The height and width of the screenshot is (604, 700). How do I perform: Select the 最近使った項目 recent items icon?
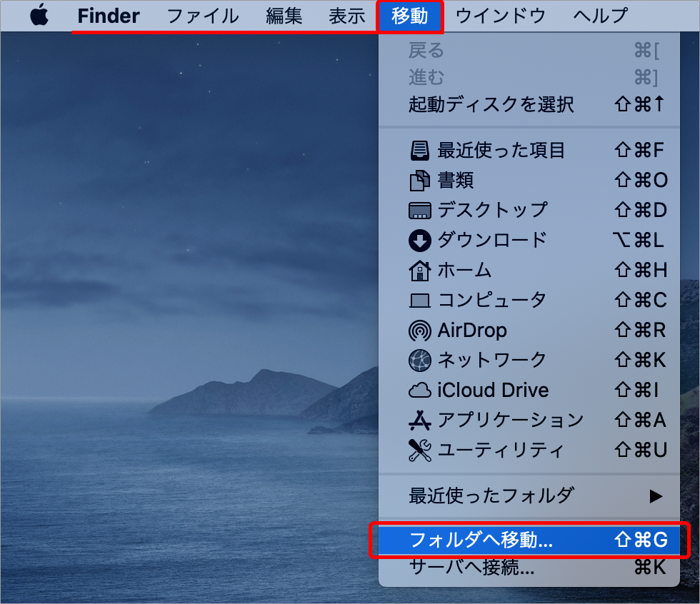tap(420, 151)
